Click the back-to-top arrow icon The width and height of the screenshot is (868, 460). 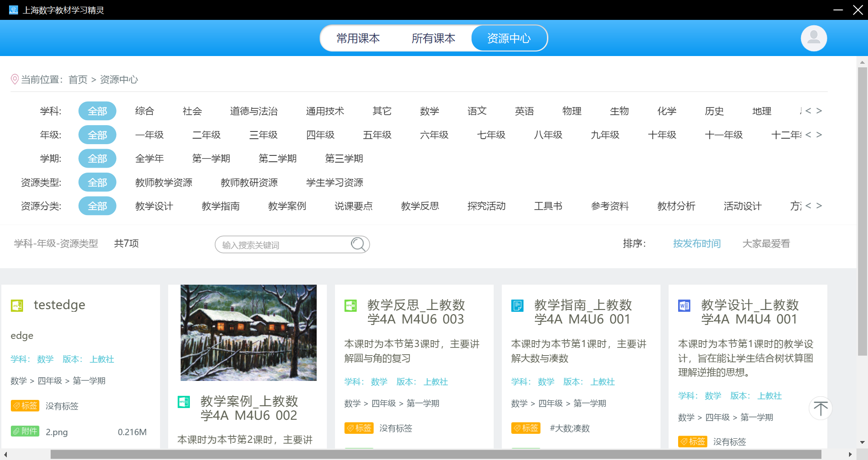[821, 408]
